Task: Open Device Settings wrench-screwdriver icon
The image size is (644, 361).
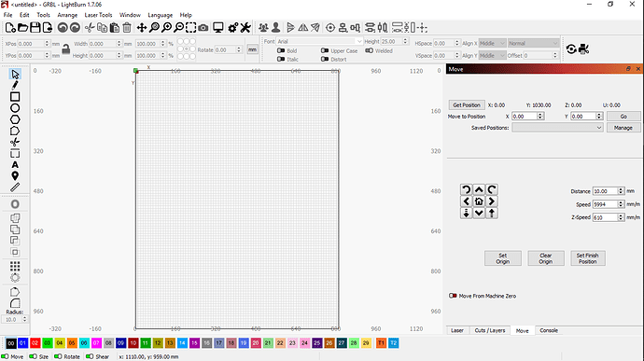Action: pos(245,28)
